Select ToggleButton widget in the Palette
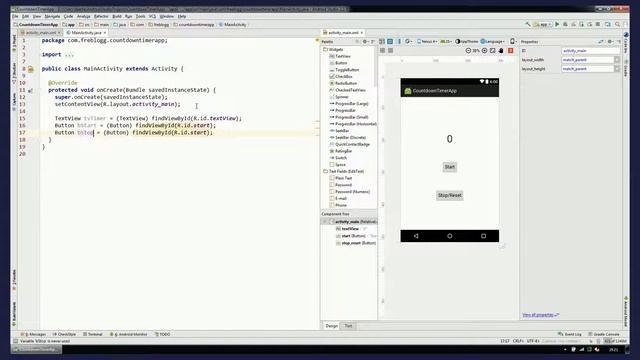This screenshot has width=640, height=360. click(344, 70)
